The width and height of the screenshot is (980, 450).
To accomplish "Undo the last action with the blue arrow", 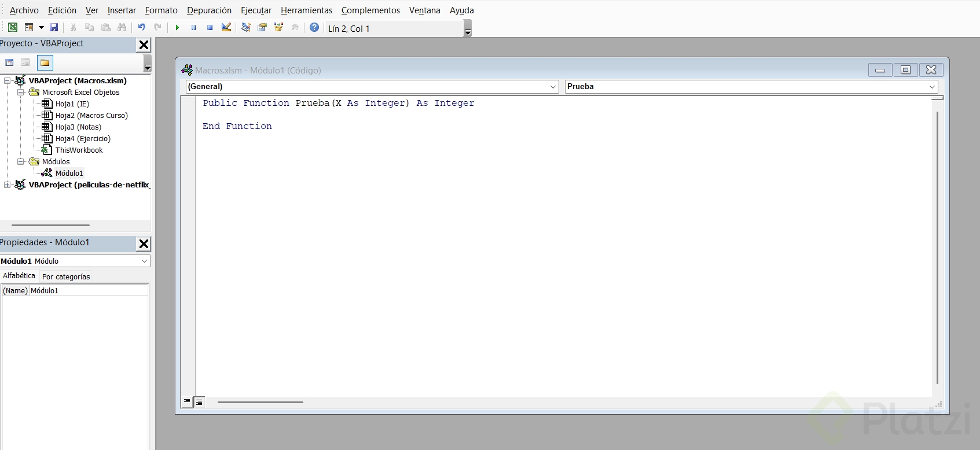I will pyautogui.click(x=141, y=27).
